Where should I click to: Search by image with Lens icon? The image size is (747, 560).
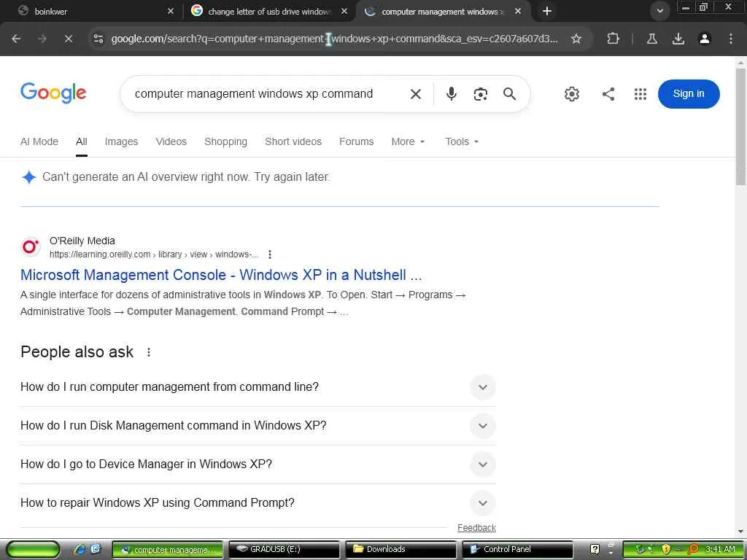[x=480, y=94]
